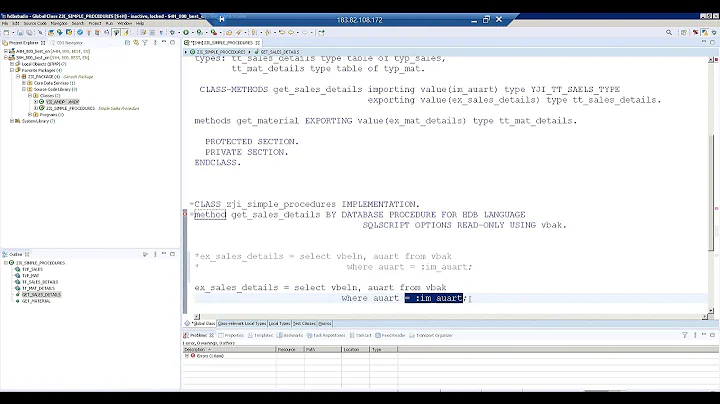The width and height of the screenshot is (720, 404).
Task: Collapse the Favorite Packages node
Action: coord(12,70)
